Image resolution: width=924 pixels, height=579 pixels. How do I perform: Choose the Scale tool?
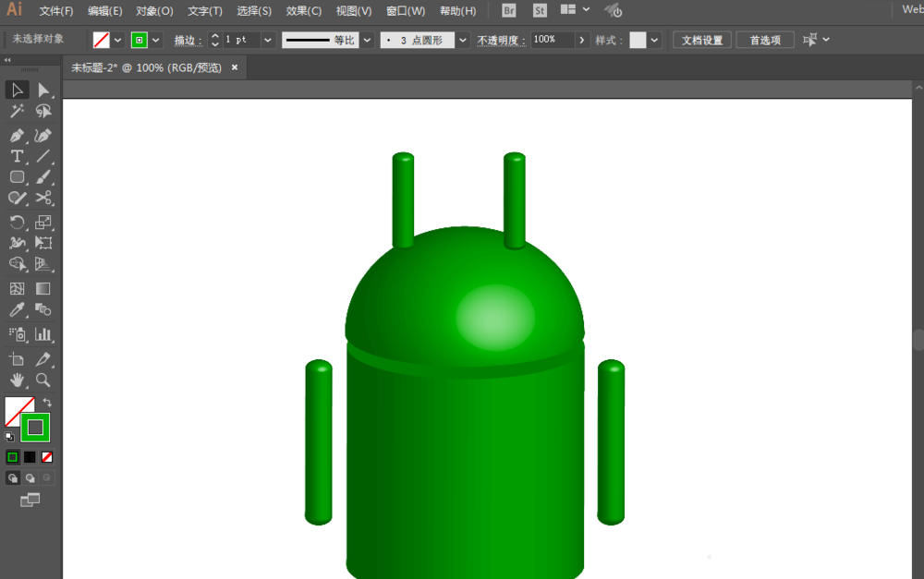(43, 222)
